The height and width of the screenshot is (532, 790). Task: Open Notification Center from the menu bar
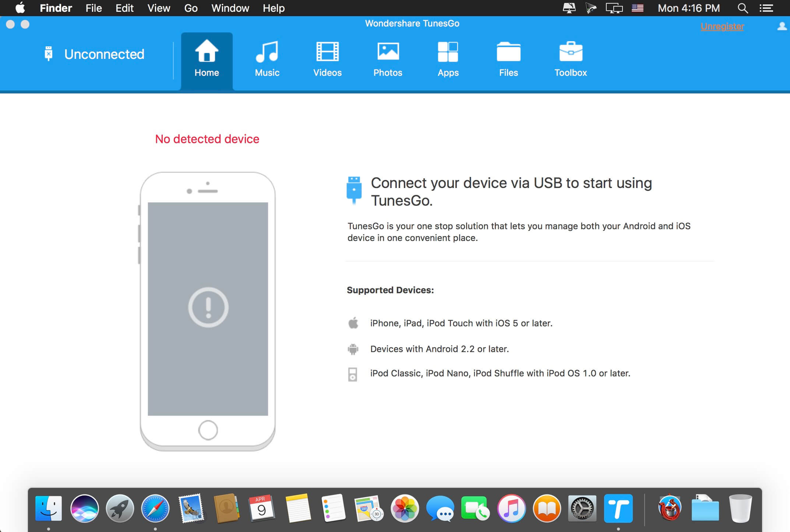(x=766, y=8)
